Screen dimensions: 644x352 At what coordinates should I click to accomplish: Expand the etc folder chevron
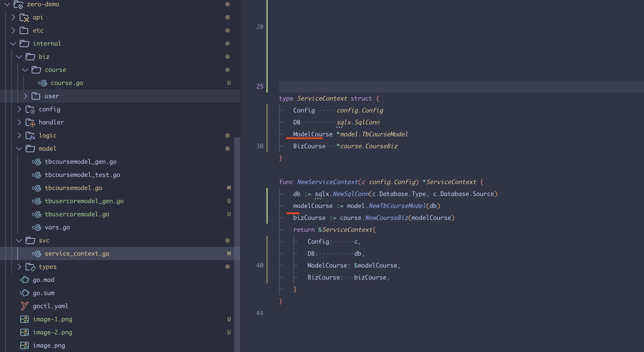13,30
